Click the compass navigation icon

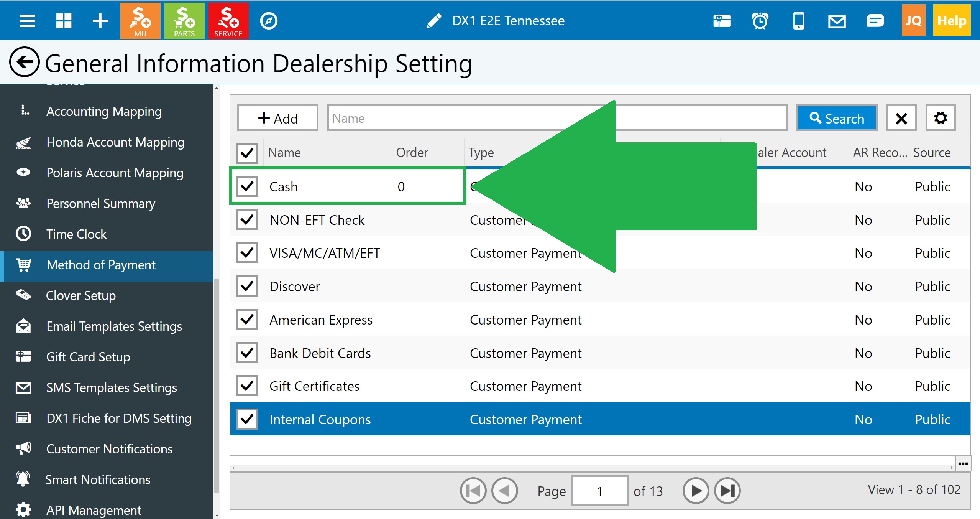click(x=269, y=21)
